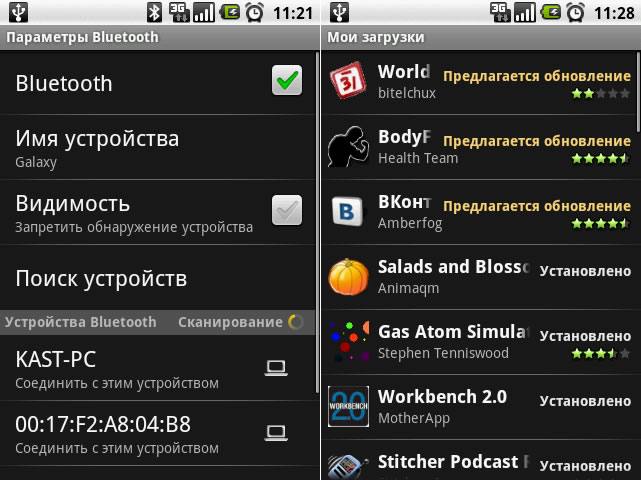Click alarm clock icon in left status bar
The width and height of the screenshot is (641, 480).
point(254,13)
